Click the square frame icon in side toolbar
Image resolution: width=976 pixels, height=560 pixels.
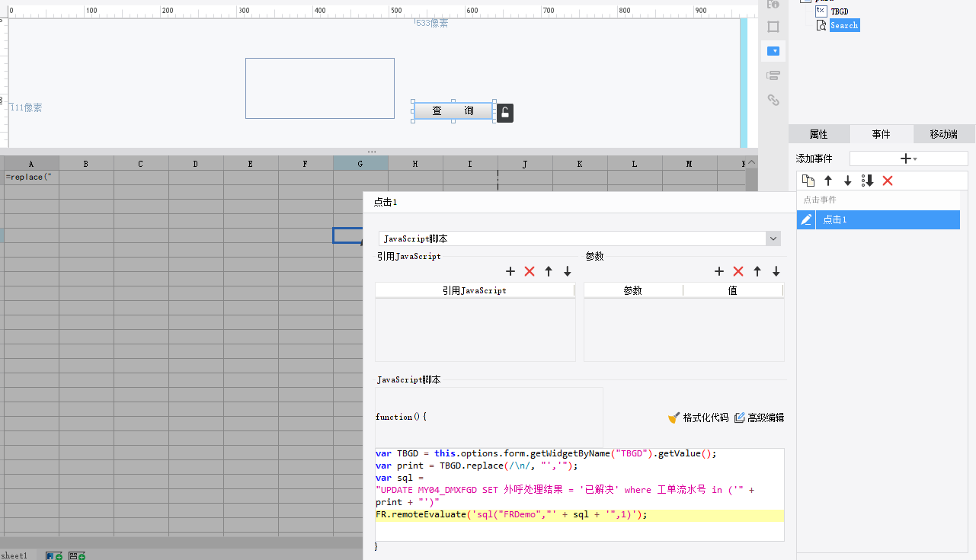773,27
